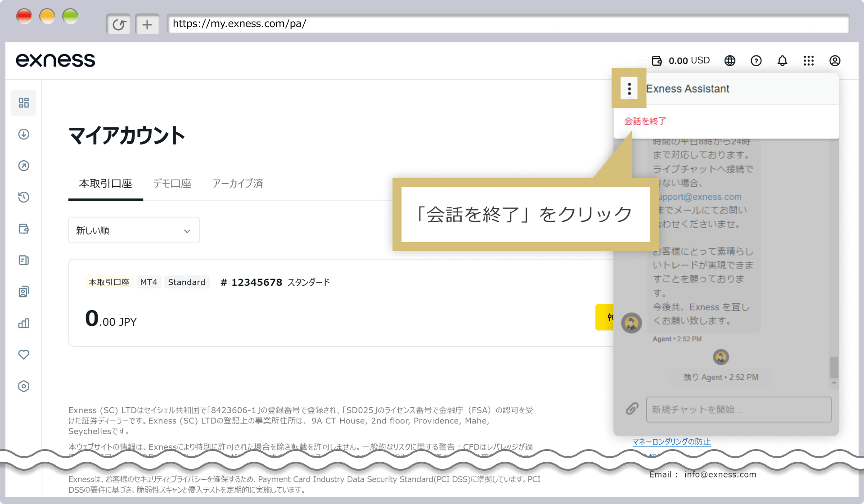Viewport: 864px width, 504px height.
Task: Reload the page with the browser refresh button
Action: (119, 24)
